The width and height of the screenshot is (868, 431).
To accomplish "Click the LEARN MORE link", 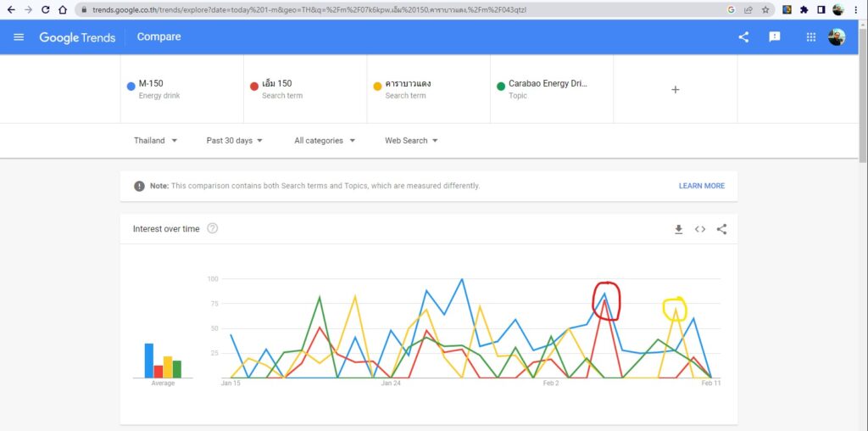I will [x=701, y=186].
